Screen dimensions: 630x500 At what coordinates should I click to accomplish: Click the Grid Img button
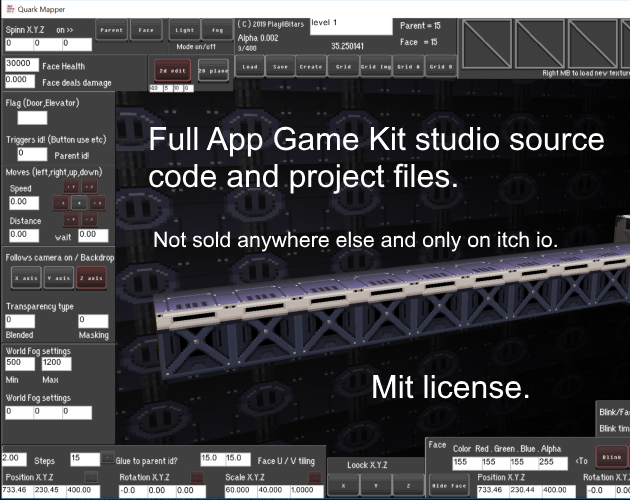pos(376,67)
